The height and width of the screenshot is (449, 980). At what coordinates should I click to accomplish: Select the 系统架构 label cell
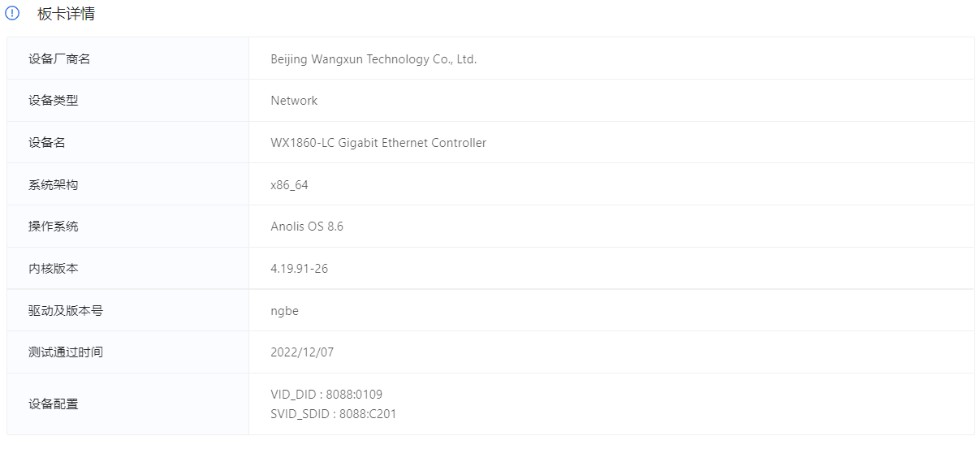[x=128, y=184]
